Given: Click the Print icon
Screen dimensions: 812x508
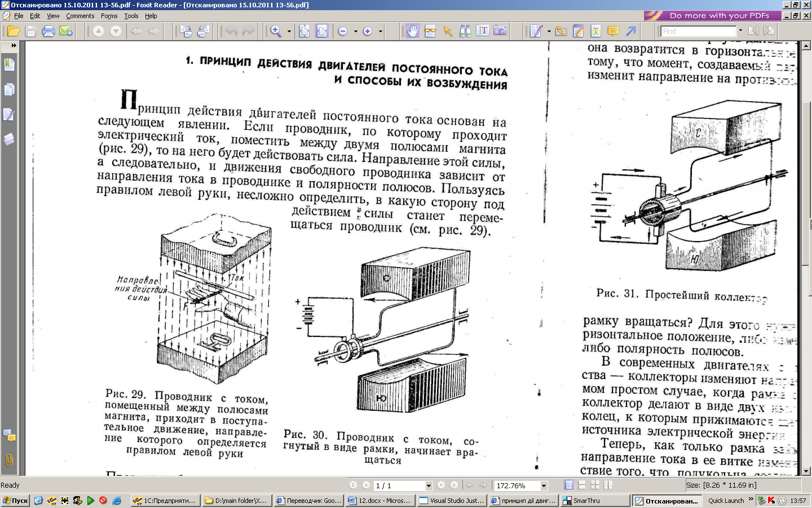Looking at the screenshot, I should (48, 31).
